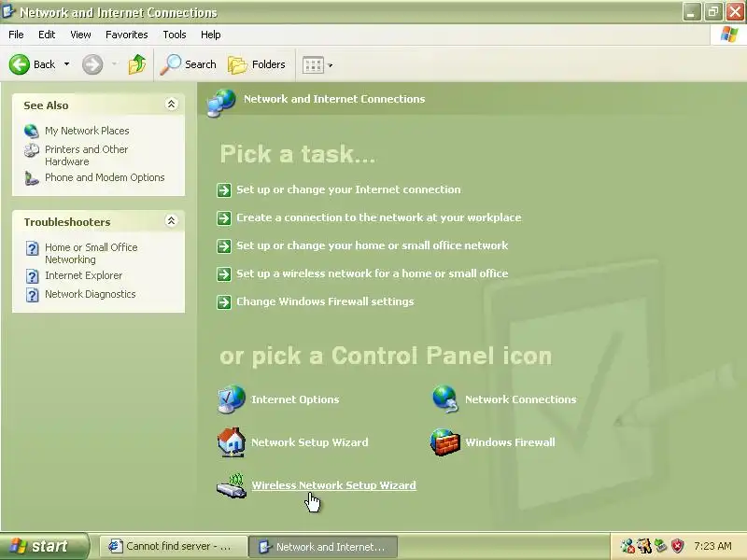Open Phone and Modem Options link
This screenshot has width=747, height=560.
[105, 177]
